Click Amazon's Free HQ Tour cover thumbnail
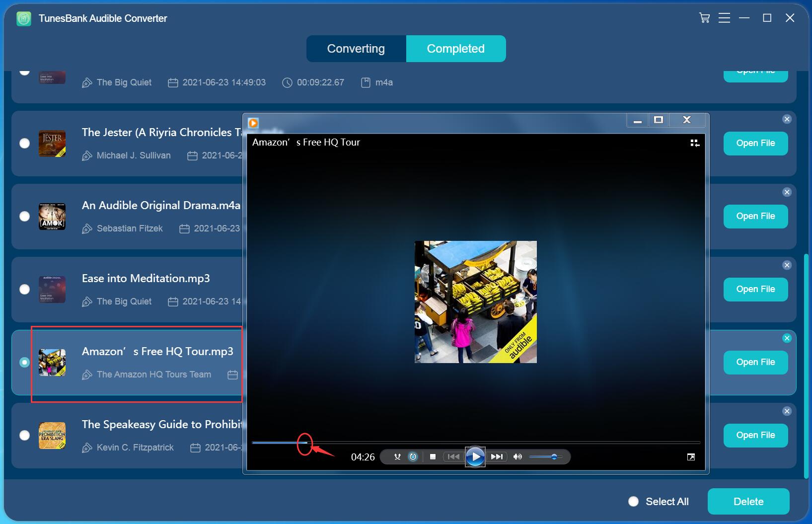The width and height of the screenshot is (812, 524). point(52,363)
